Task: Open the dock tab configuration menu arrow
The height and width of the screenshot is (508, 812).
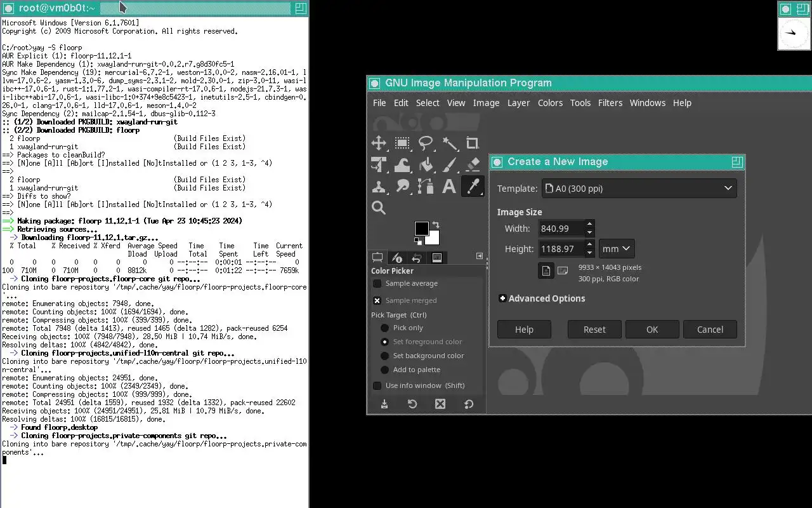Action: tap(480, 256)
